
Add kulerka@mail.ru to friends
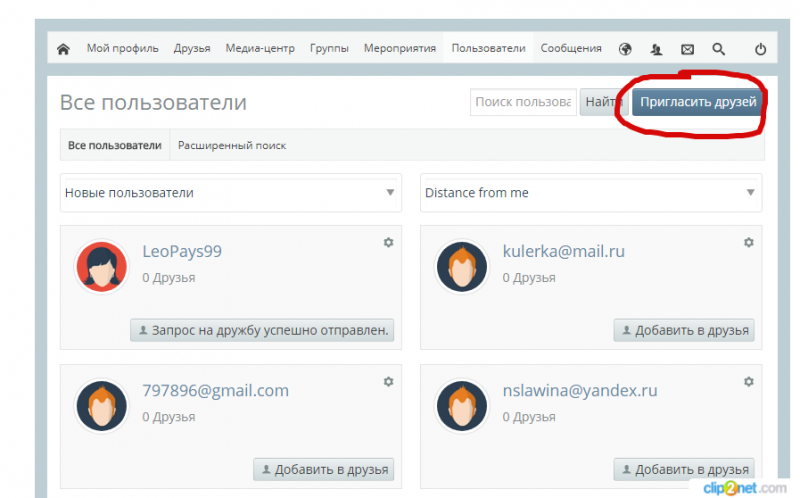684,330
